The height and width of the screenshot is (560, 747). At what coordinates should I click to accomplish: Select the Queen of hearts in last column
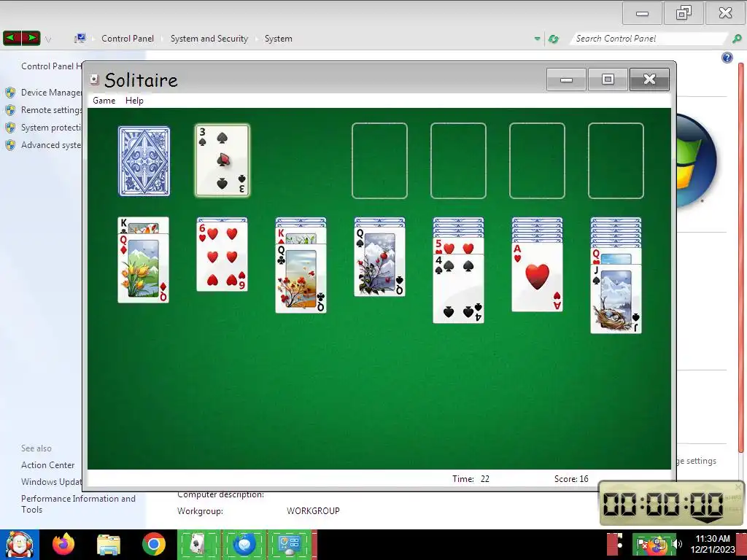[616, 257]
